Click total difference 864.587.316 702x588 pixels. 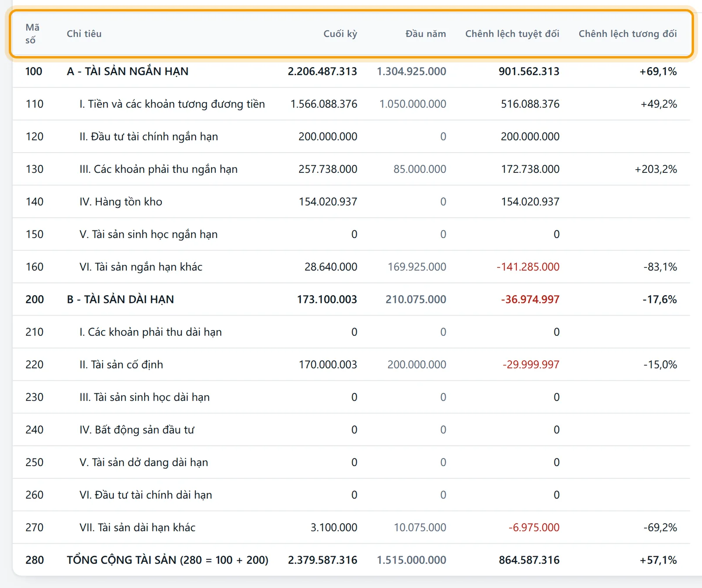(529, 560)
